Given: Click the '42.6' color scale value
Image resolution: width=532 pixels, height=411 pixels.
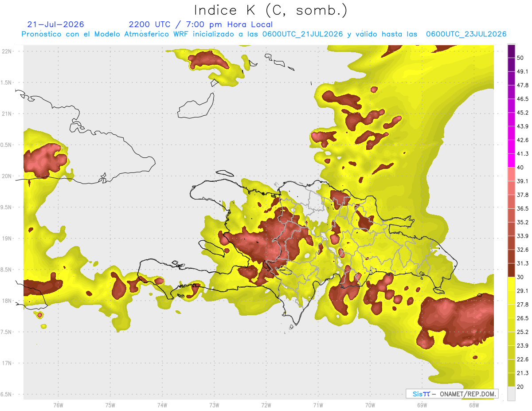Looking at the screenshot, I should click(x=523, y=140).
